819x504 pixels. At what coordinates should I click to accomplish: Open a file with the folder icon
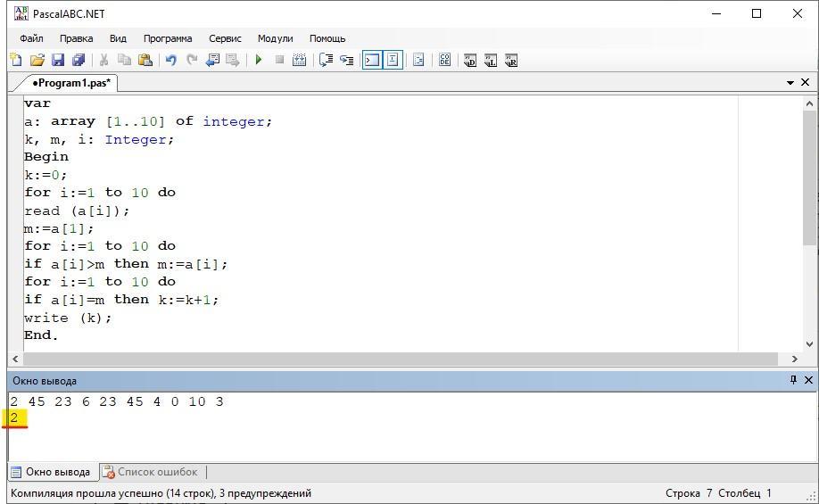(37, 61)
